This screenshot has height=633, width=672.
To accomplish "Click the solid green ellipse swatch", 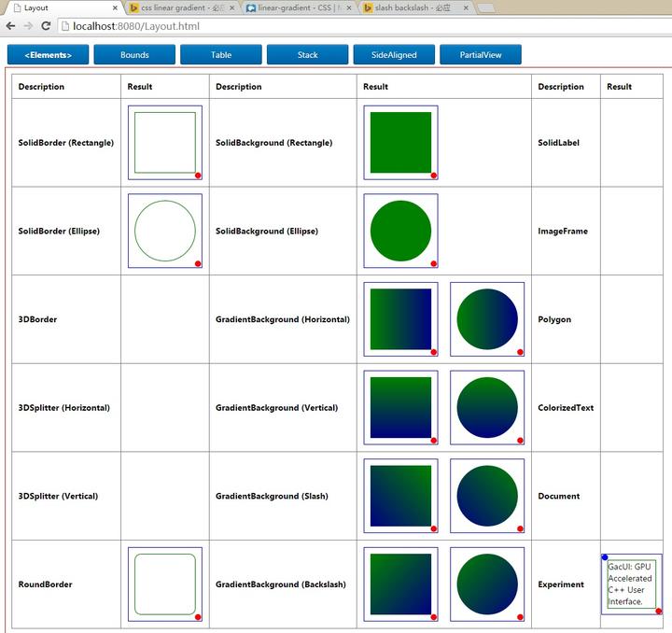I will (x=400, y=231).
